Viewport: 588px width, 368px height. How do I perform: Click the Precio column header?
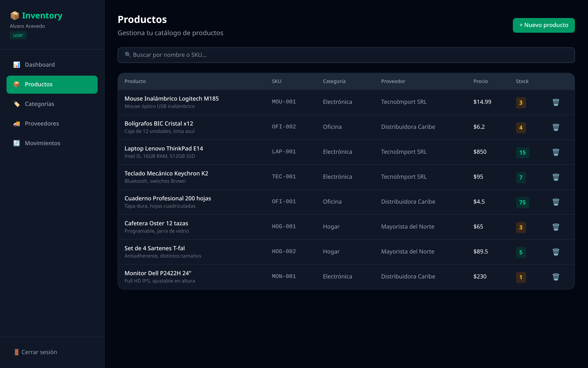[480, 81]
